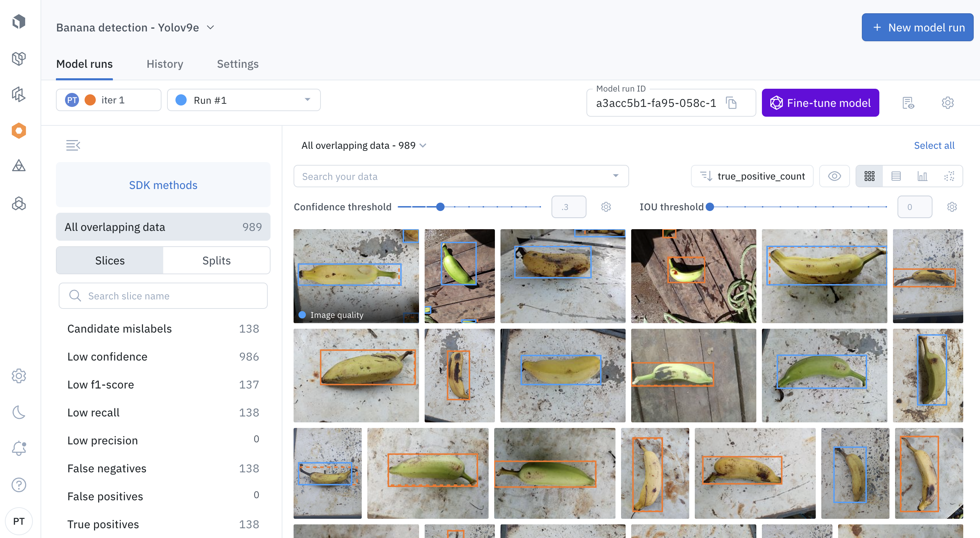This screenshot has width=980, height=538.
Task: Select False negatives slice
Action: (x=163, y=468)
